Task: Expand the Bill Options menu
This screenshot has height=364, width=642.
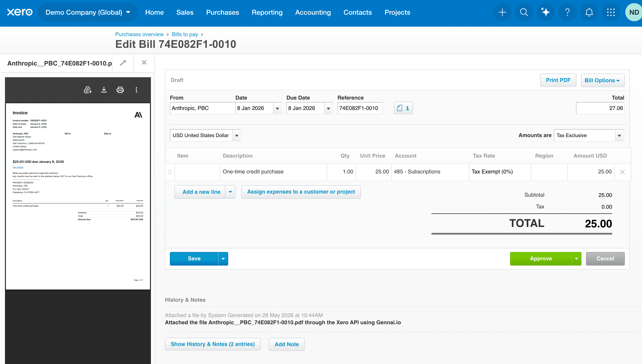Action: (602, 80)
